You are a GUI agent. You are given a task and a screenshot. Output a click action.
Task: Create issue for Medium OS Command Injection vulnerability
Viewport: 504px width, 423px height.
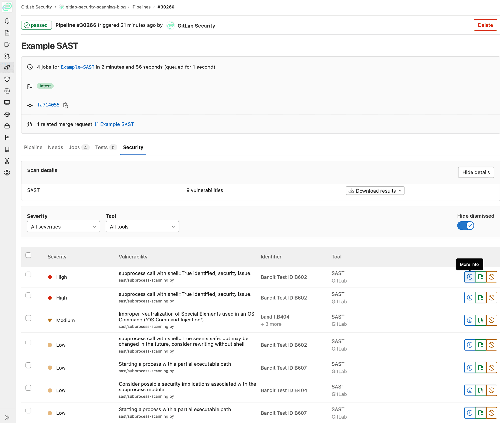pyautogui.click(x=480, y=320)
